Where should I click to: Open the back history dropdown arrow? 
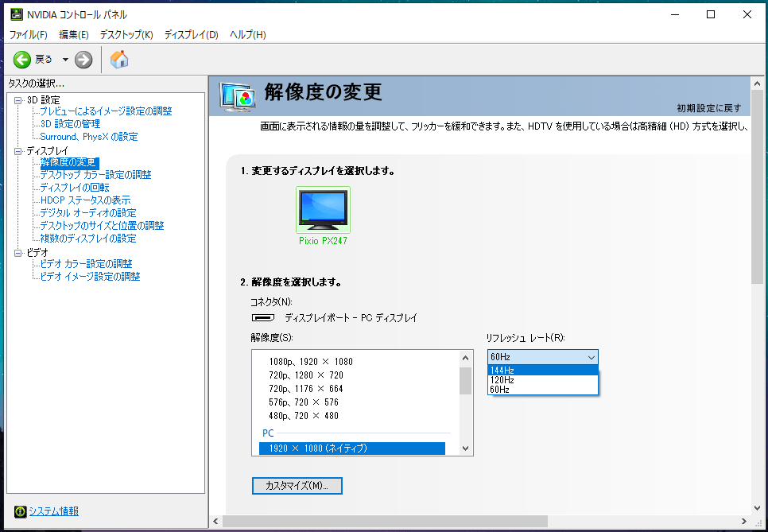(x=65, y=60)
